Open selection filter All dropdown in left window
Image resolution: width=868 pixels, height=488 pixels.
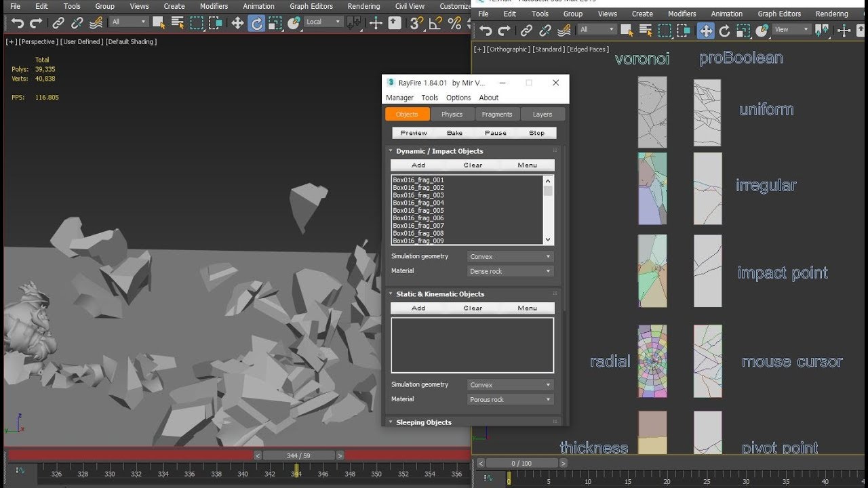pos(129,22)
